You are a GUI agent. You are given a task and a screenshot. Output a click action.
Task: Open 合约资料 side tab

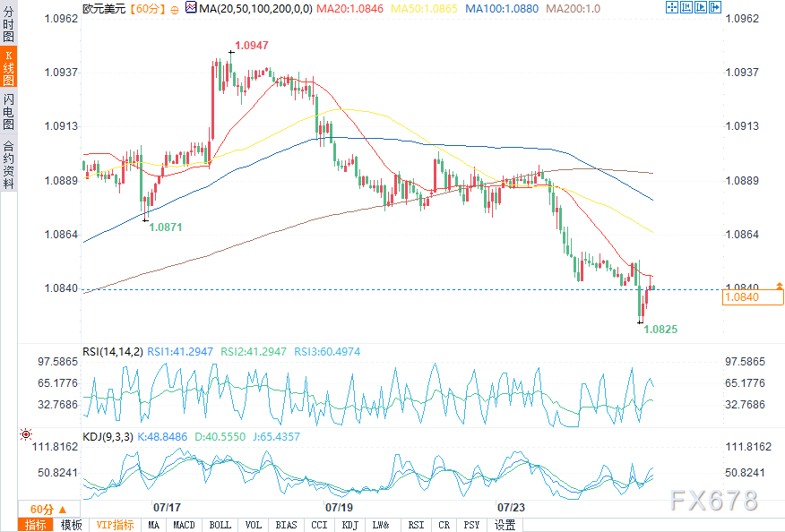click(8, 165)
